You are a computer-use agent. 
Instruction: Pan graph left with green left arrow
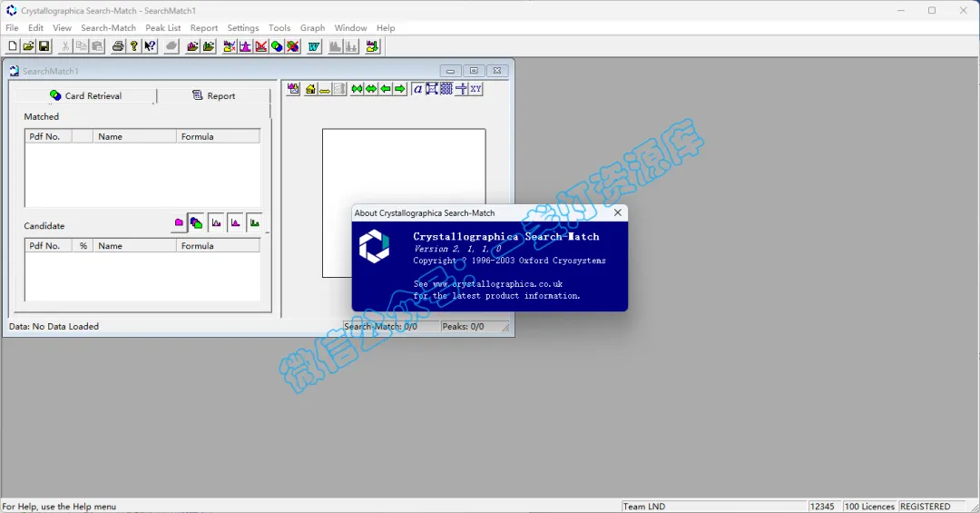386,89
